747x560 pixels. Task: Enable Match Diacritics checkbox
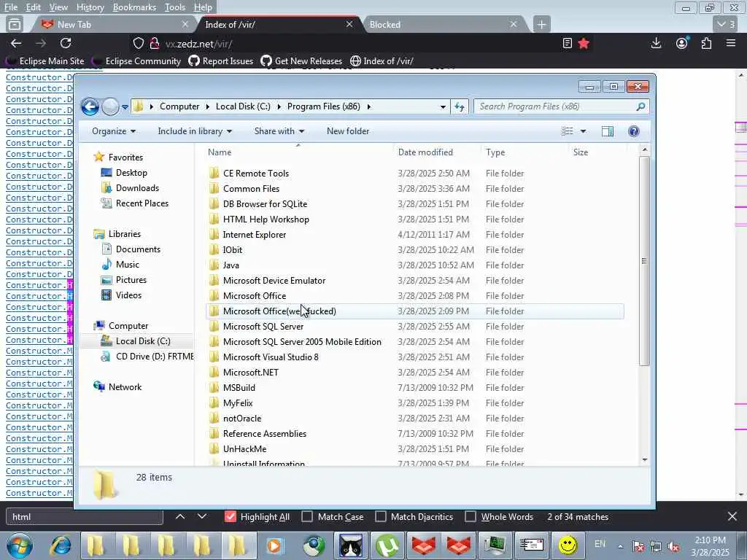(381, 517)
